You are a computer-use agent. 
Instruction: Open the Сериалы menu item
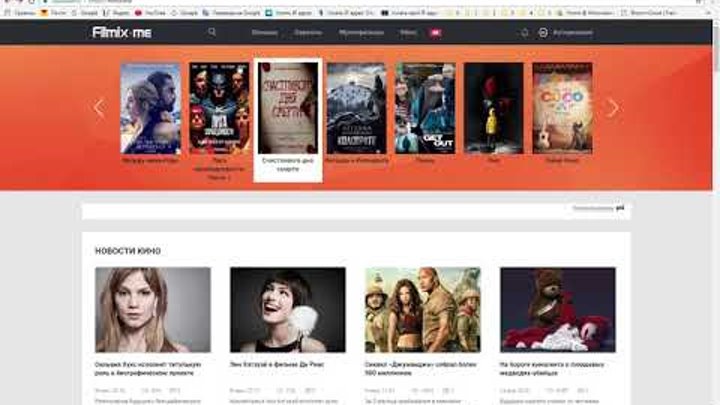(x=308, y=32)
